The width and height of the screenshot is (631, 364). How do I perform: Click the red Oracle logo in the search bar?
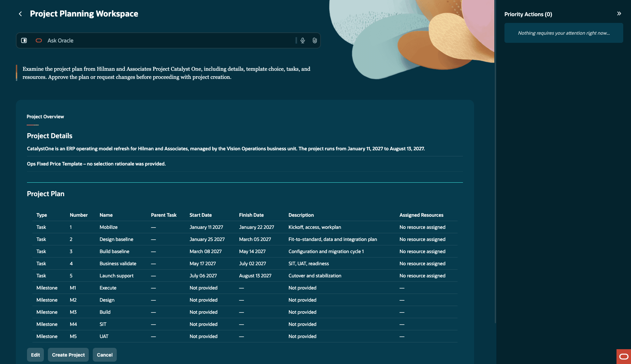point(39,40)
